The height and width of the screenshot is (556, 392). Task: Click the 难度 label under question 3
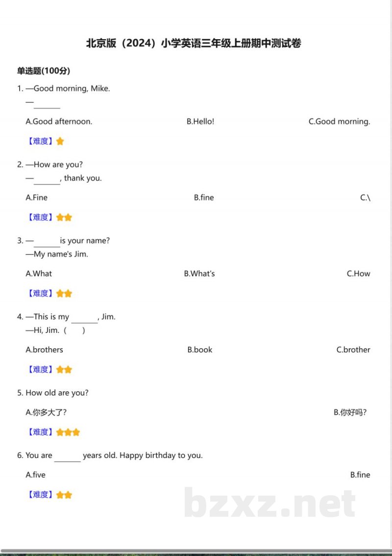click(40, 294)
